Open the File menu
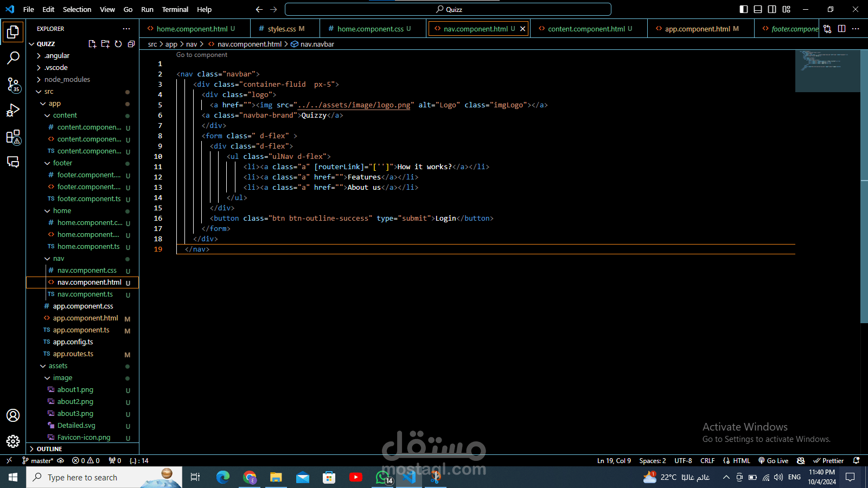Viewport: 868px width, 488px height. tap(29, 9)
